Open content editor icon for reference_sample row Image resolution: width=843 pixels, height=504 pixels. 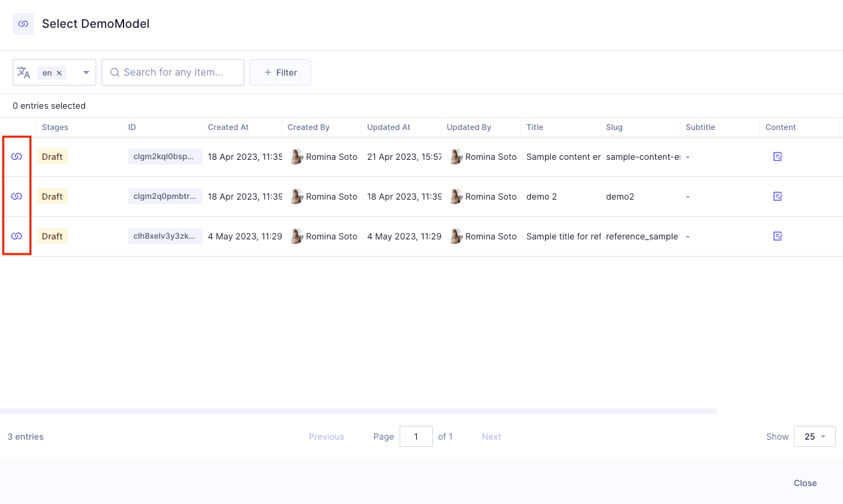pyautogui.click(x=778, y=236)
